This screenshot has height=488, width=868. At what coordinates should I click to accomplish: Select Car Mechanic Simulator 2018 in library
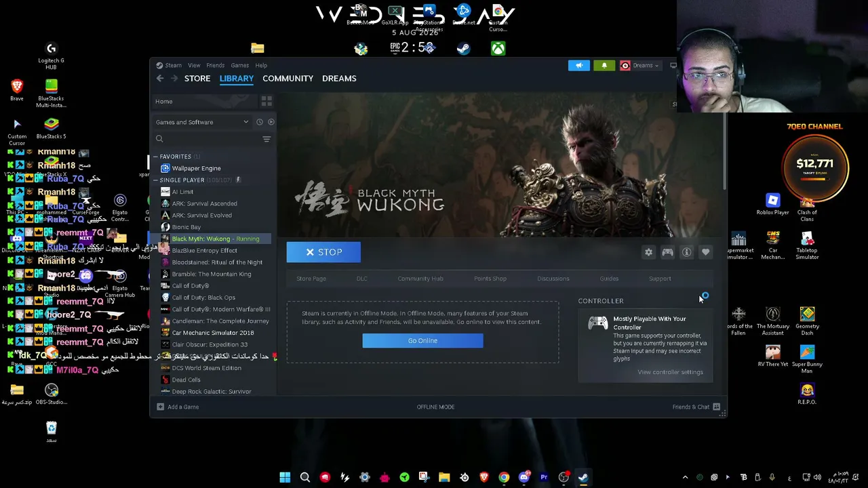(x=212, y=333)
